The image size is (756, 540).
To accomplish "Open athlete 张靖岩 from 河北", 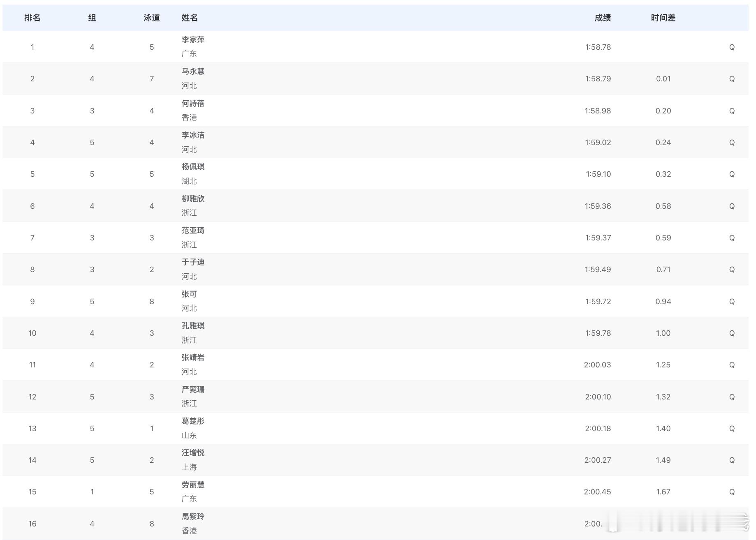I will click(x=193, y=358).
